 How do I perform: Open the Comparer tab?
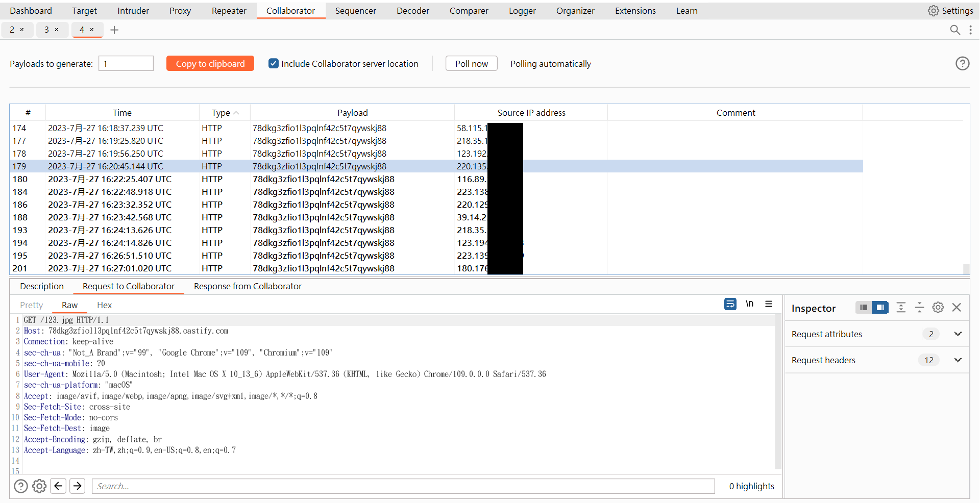(x=469, y=11)
